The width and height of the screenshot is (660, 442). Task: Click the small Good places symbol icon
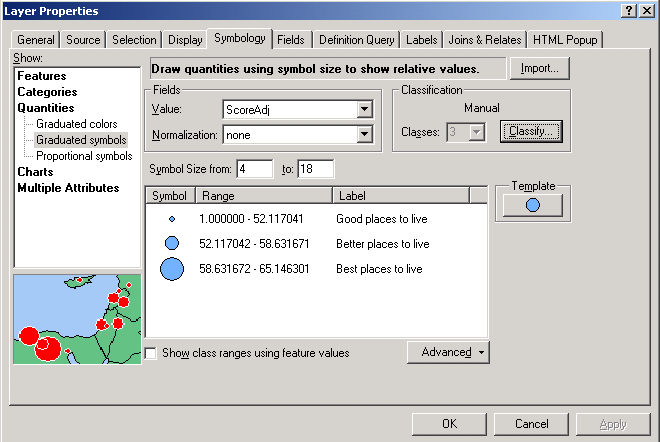(171, 219)
